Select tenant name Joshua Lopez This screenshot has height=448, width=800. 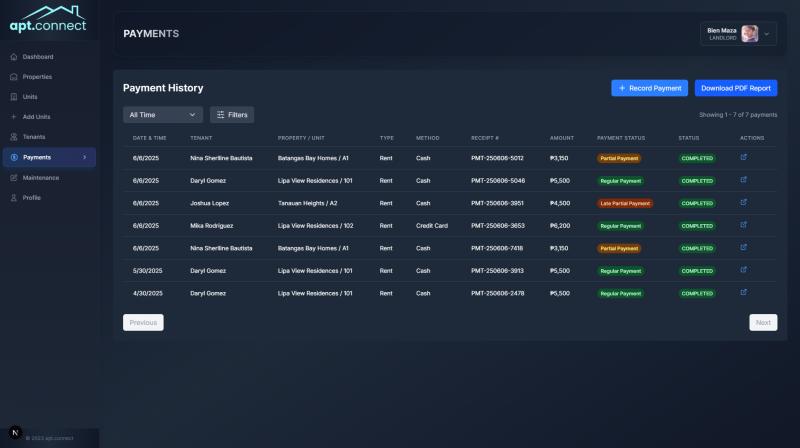coord(210,203)
